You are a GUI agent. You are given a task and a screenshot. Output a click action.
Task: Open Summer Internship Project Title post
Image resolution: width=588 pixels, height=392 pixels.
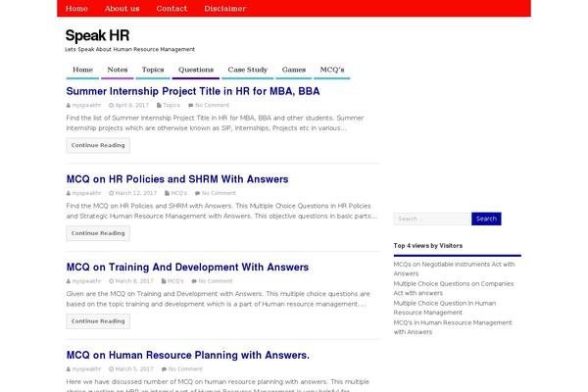[193, 91]
